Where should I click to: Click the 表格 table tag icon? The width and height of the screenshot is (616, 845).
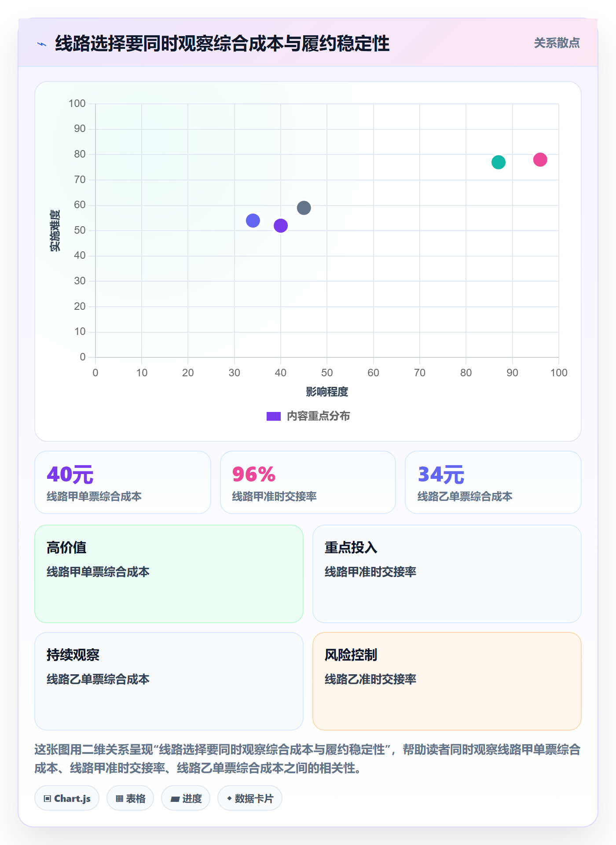coord(120,799)
